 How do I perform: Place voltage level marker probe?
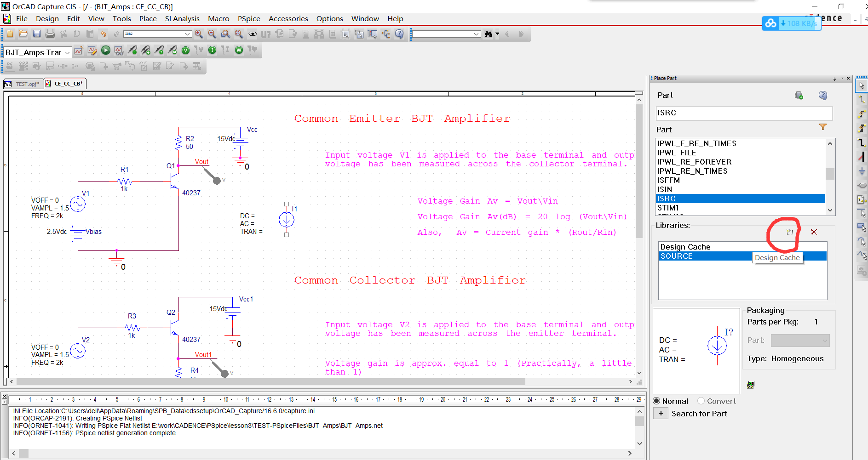[x=132, y=51]
